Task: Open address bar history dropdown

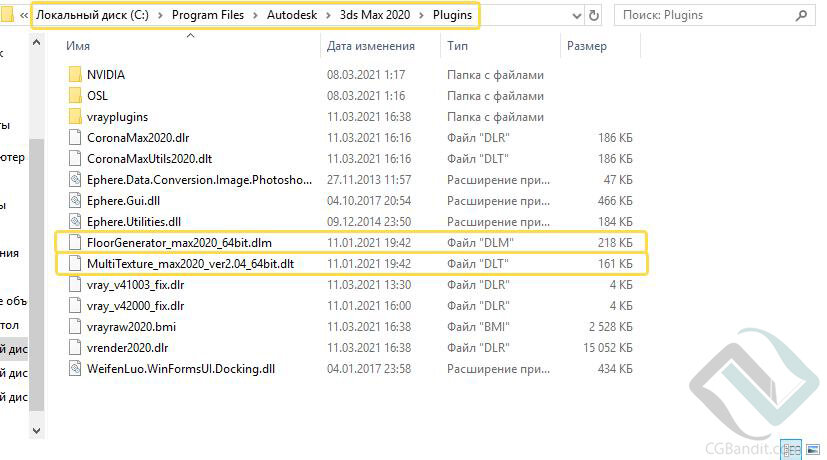Action: [576, 16]
